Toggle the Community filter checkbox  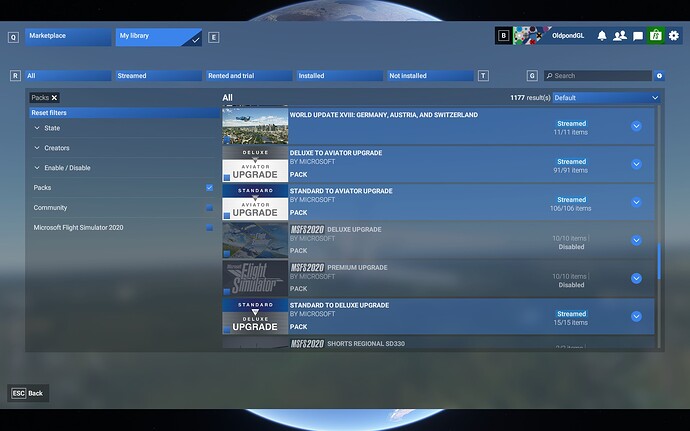(x=209, y=208)
